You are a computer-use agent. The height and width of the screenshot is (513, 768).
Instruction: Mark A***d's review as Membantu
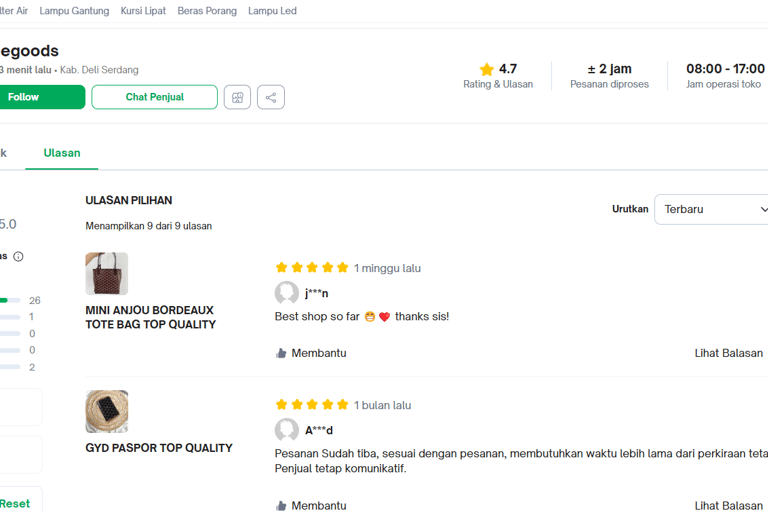pos(311,506)
